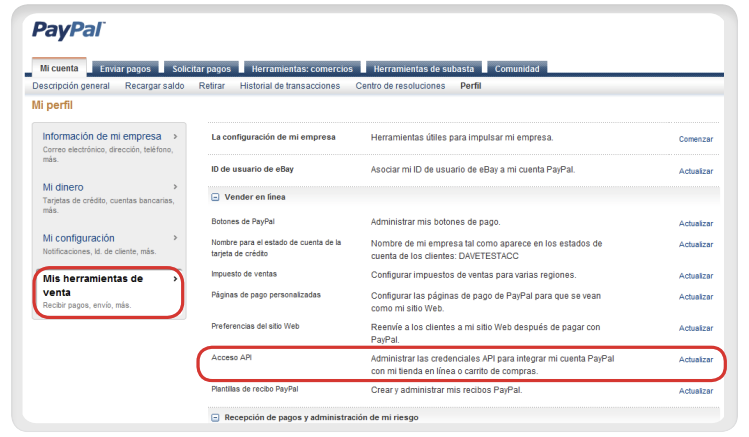Click Actualizar for Impuesto de ventas
This screenshot has width=749, height=437.
pyautogui.click(x=696, y=276)
